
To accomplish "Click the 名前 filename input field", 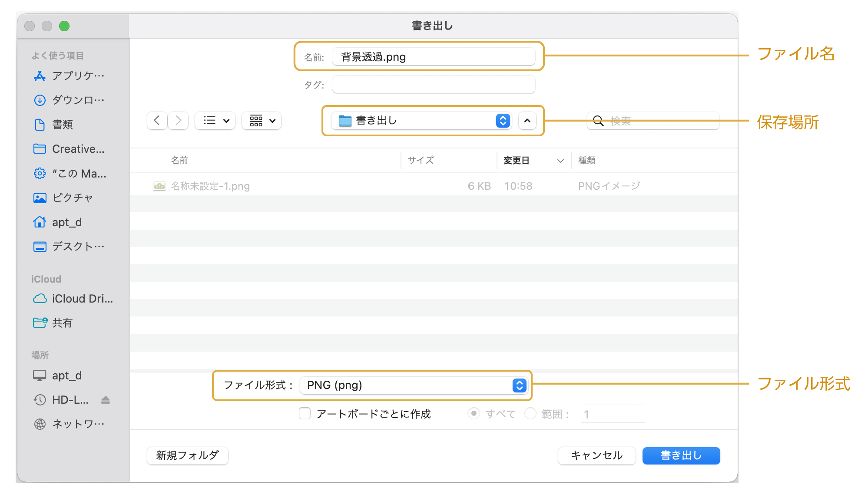I will pos(434,57).
